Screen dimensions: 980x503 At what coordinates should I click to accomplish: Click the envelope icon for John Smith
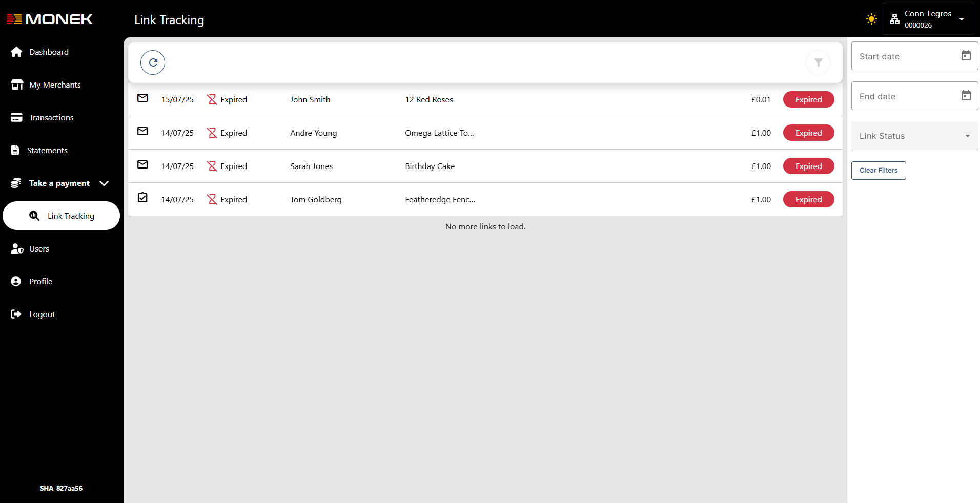pyautogui.click(x=142, y=98)
